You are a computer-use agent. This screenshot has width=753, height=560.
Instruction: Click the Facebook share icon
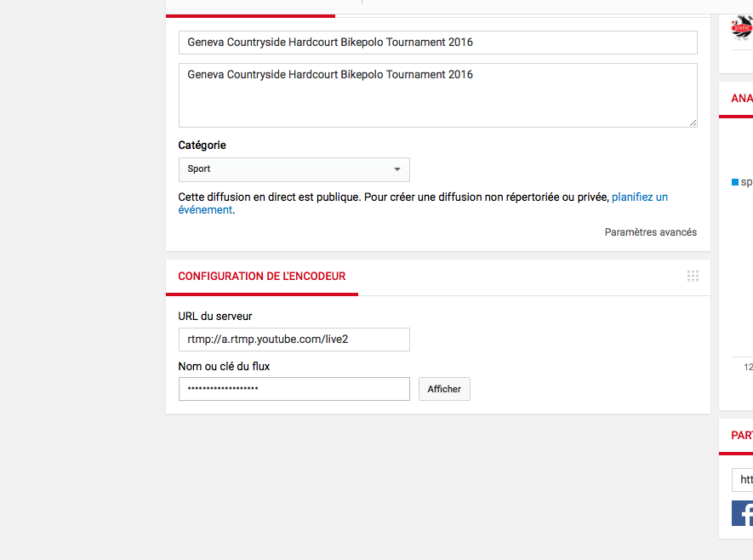pyautogui.click(x=743, y=512)
